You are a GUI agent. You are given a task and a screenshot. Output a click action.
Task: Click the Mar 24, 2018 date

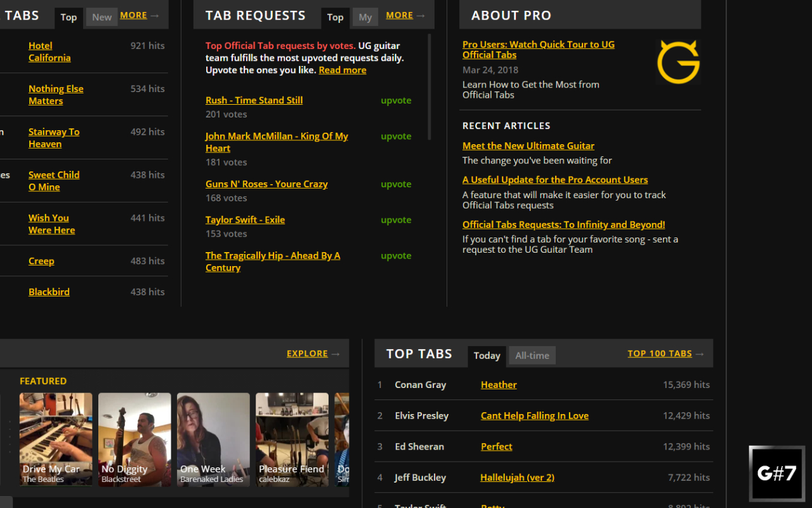490,70
